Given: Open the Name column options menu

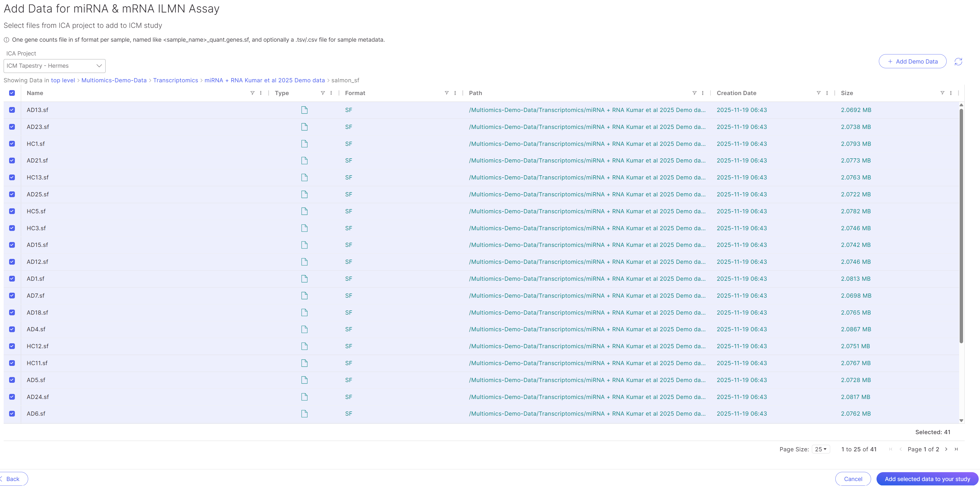Looking at the screenshot, I should [261, 93].
